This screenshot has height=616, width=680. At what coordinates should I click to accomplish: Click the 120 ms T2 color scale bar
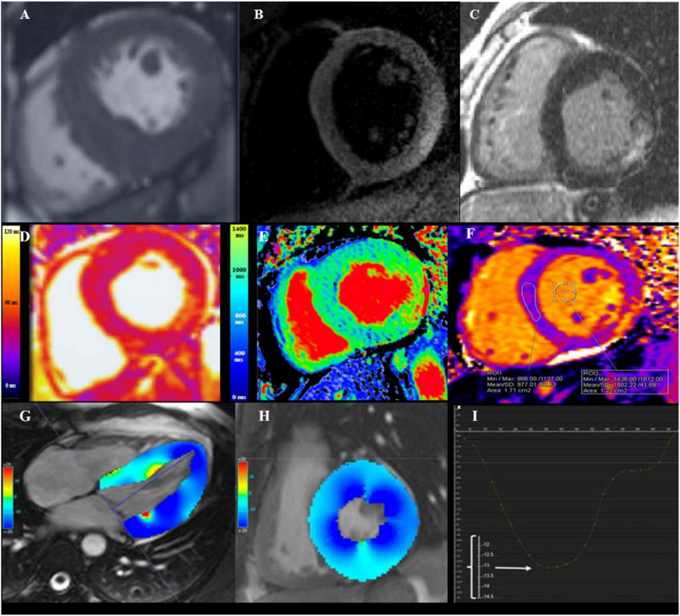(x=11, y=307)
